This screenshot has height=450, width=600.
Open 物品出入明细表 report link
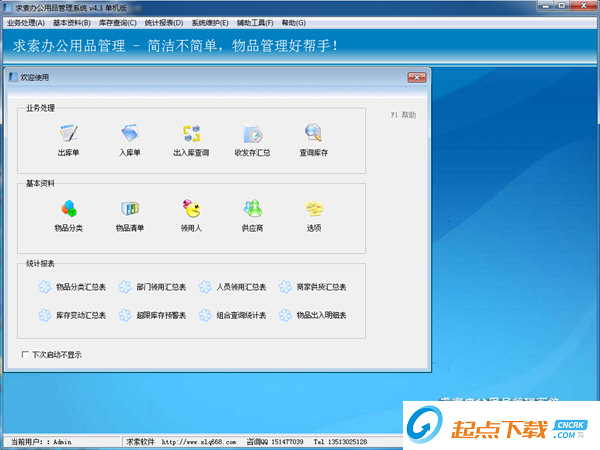(x=321, y=315)
